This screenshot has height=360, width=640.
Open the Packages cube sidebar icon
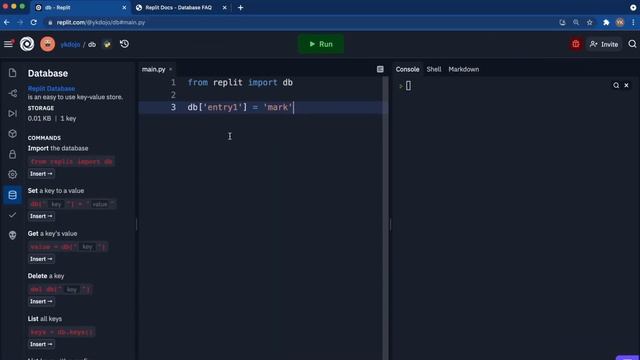[13, 134]
